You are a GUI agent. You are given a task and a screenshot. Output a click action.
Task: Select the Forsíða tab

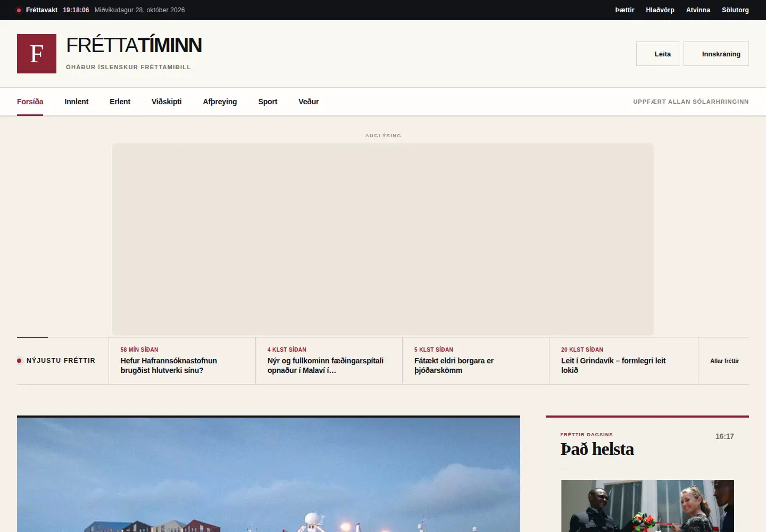pyautogui.click(x=30, y=102)
